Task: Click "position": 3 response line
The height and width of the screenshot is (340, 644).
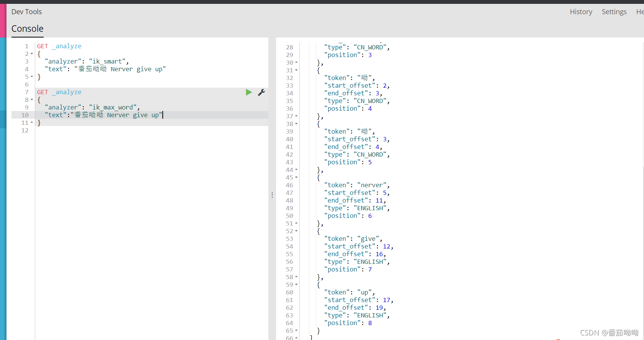Action: 348,55
